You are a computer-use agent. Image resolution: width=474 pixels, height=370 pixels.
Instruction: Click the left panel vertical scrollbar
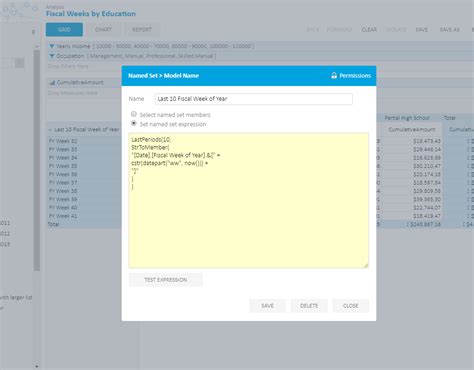(x=37, y=160)
